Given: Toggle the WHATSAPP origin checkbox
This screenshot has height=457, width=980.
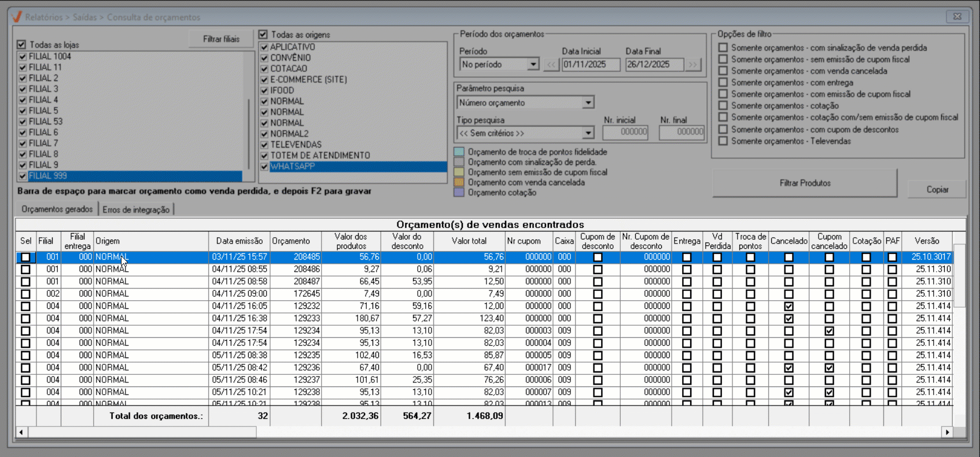Looking at the screenshot, I should [264, 167].
